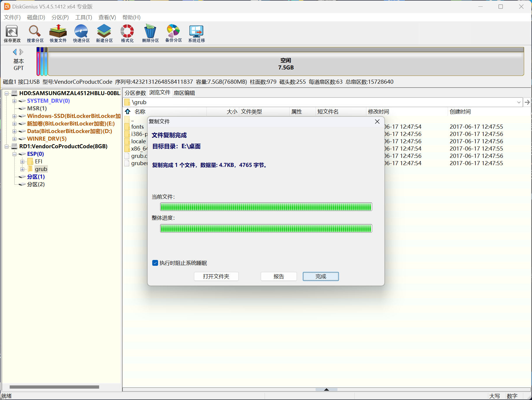
Task: Go to previous disk with left arrow
Action: 15,52
